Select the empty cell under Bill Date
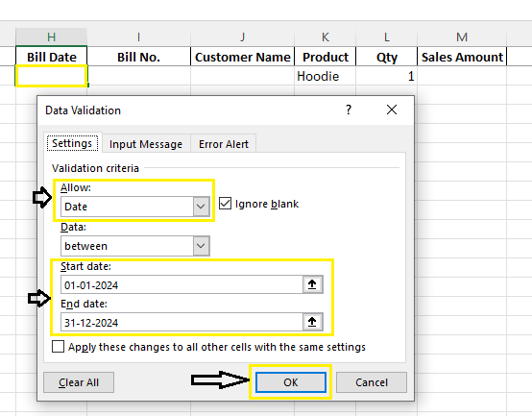Image resolution: width=532 pixels, height=416 pixels. [51, 76]
